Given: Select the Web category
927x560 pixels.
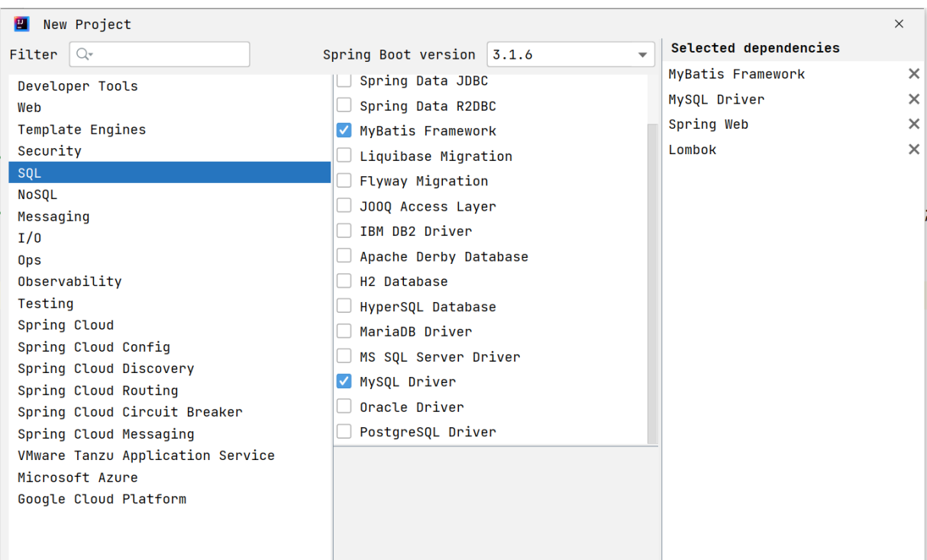Looking at the screenshot, I should 170,108.
